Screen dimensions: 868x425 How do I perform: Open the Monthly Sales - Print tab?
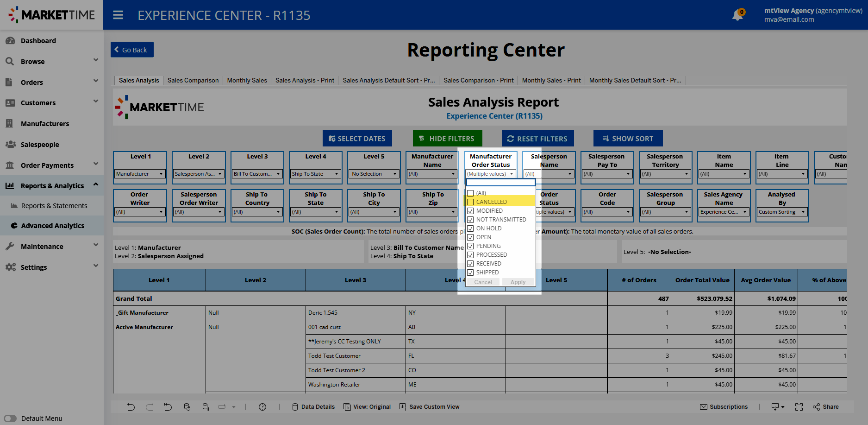pyautogui.click(x=551, y=80)
